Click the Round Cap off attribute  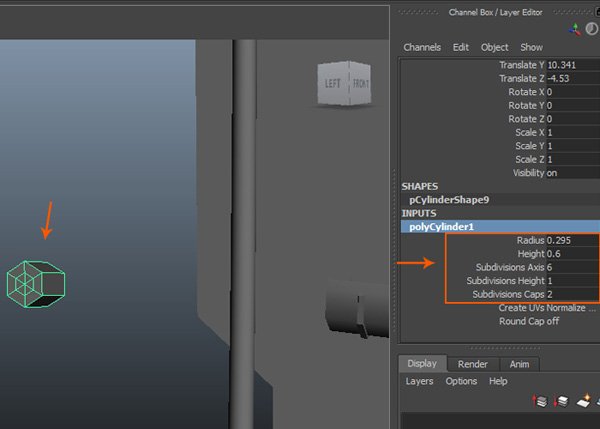(529, 321)
